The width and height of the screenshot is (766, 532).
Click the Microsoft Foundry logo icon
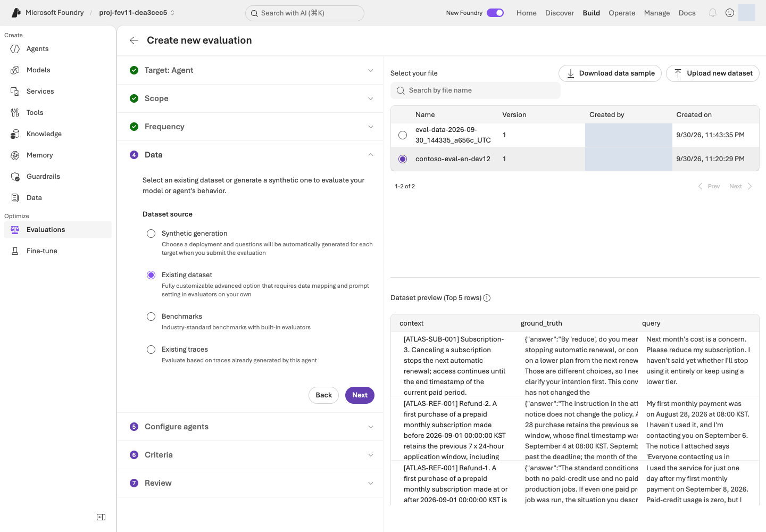click(x=16, y=13)
